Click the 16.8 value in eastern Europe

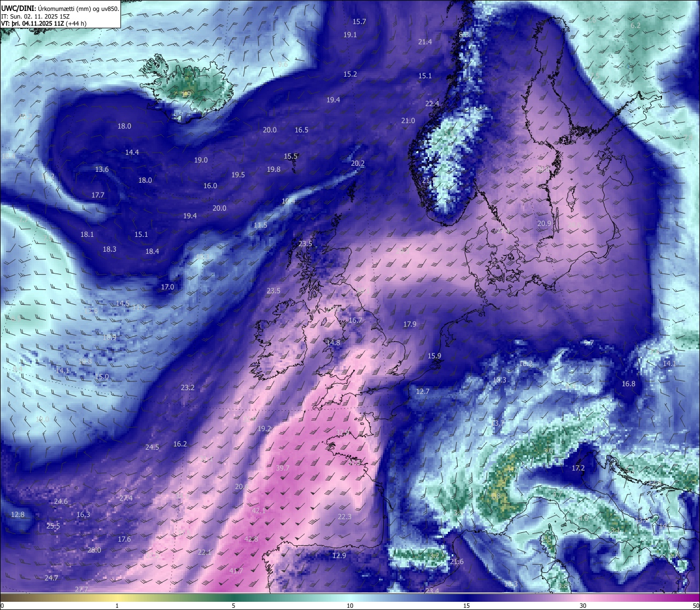point(629,384)
